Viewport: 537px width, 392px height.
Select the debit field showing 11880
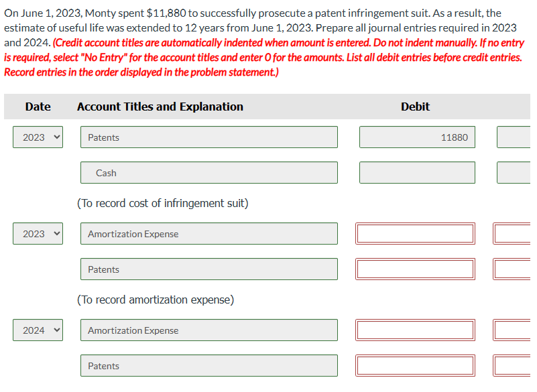(417, 137)
